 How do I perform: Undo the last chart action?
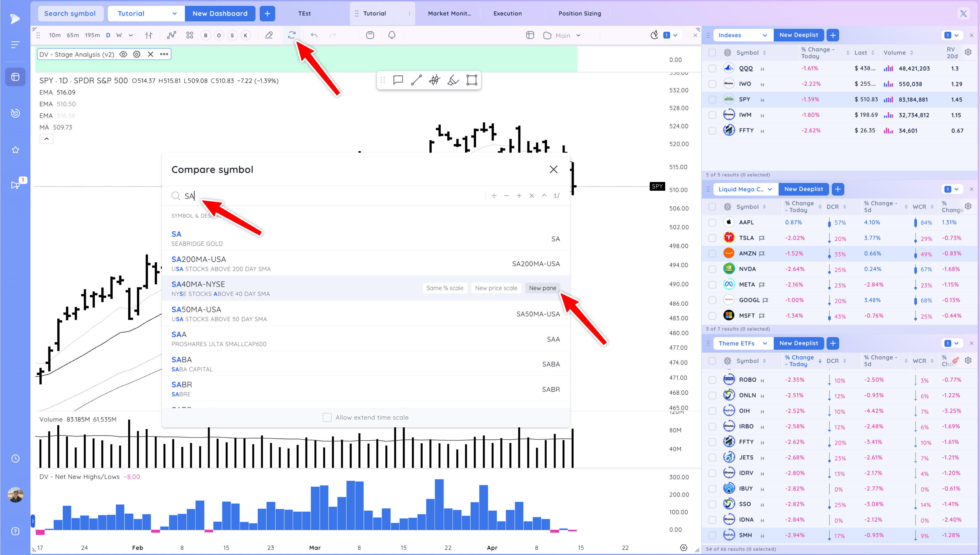click(314, 35)
